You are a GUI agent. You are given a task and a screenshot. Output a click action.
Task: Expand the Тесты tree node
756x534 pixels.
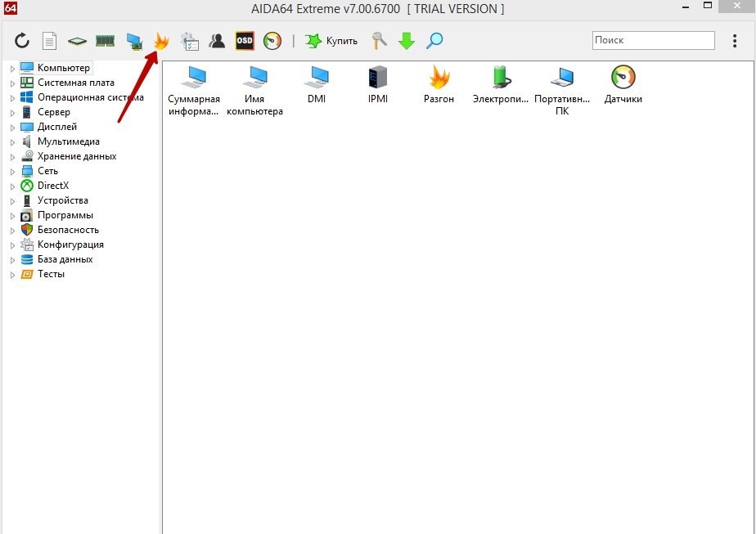point(12,275)
